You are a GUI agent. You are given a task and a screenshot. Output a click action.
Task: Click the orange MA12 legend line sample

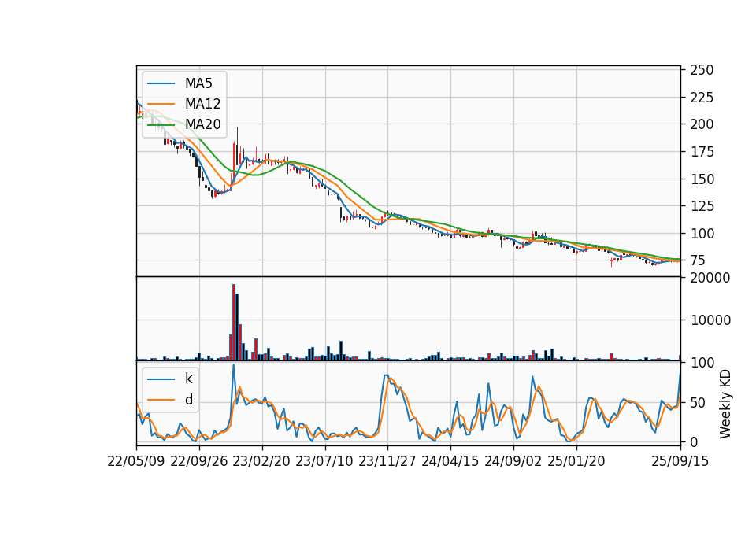coord(161,104)
